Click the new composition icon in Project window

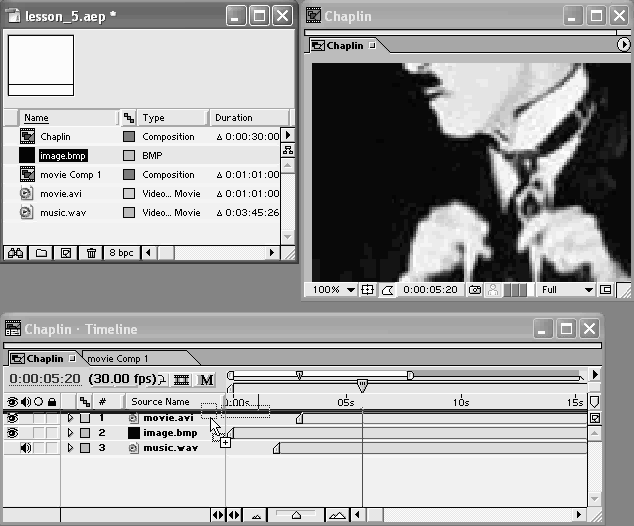point(65,253)
